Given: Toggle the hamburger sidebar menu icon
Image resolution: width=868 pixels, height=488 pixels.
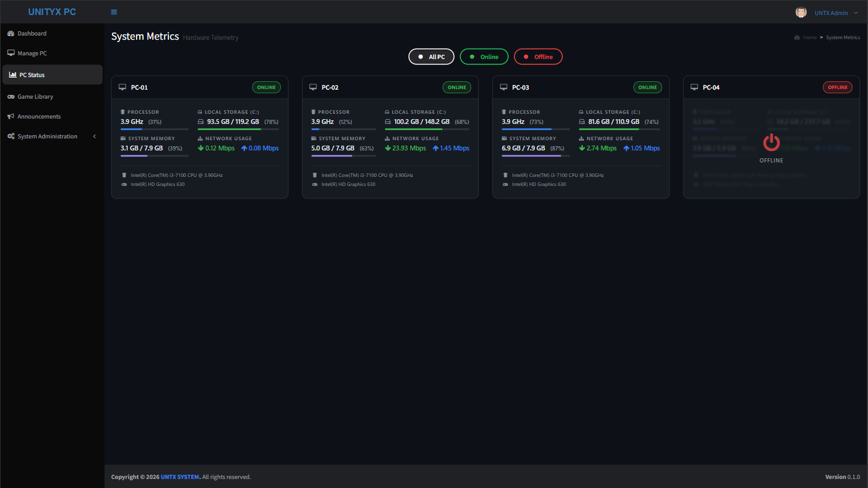Looking at the screenshot, I should pos(114,12).
